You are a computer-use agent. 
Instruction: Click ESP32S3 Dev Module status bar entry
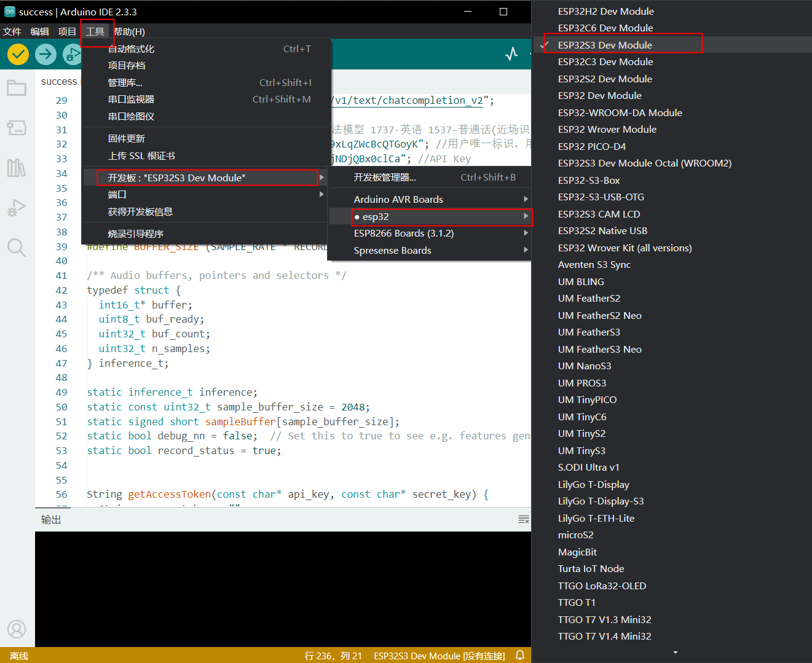[440, 656]
